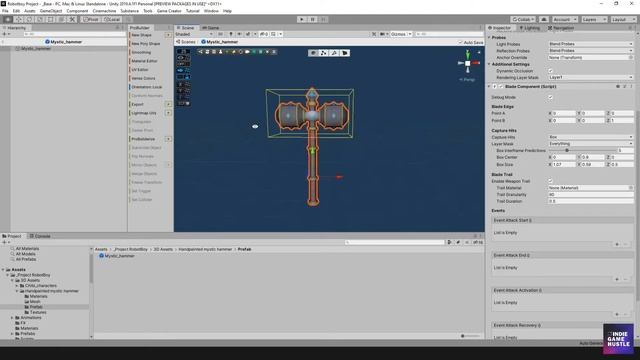Open the Window menu

pyautogui.click(x=211, y=11)
